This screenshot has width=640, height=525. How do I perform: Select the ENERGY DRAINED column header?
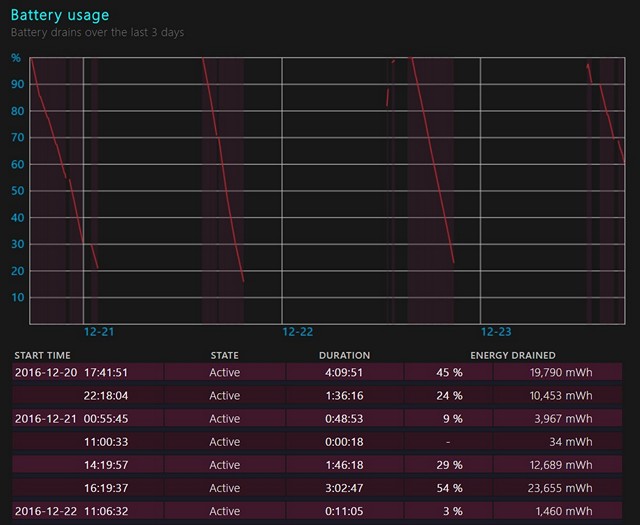513,355
